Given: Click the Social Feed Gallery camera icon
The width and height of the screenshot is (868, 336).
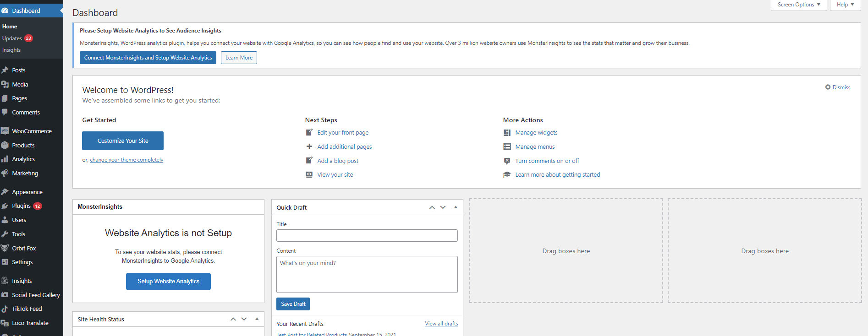Looking at the screenshot, I should pos(5,295).
